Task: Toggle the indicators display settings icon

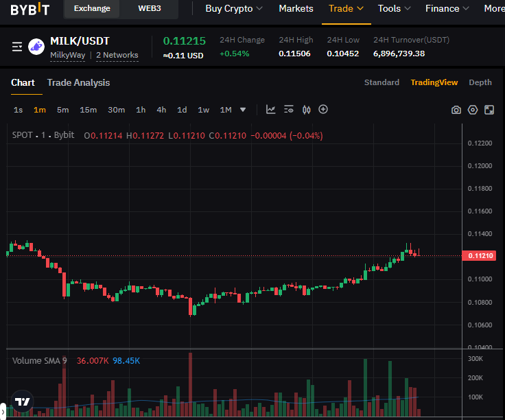Action: coord(289,110)
